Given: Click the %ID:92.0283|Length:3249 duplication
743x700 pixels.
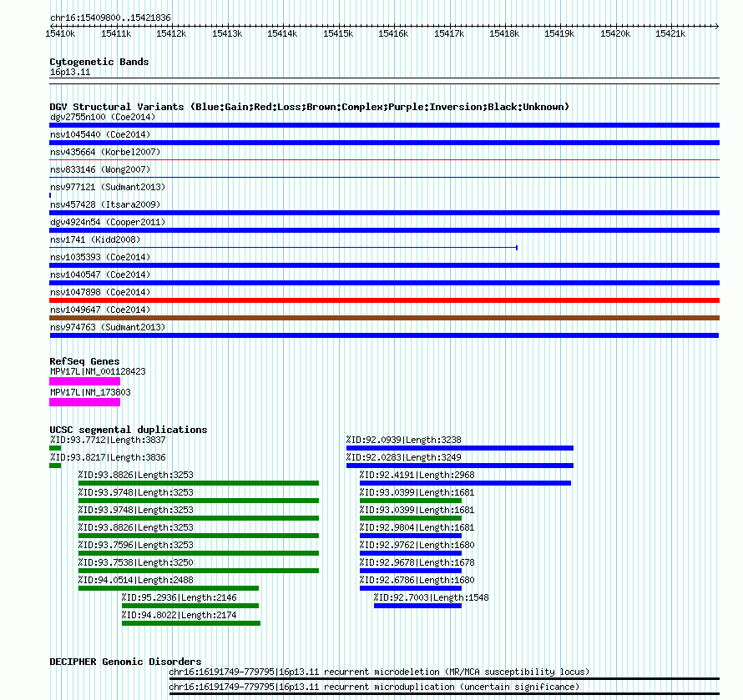Looking at the screenshot, I should click(x=460, y=466).
